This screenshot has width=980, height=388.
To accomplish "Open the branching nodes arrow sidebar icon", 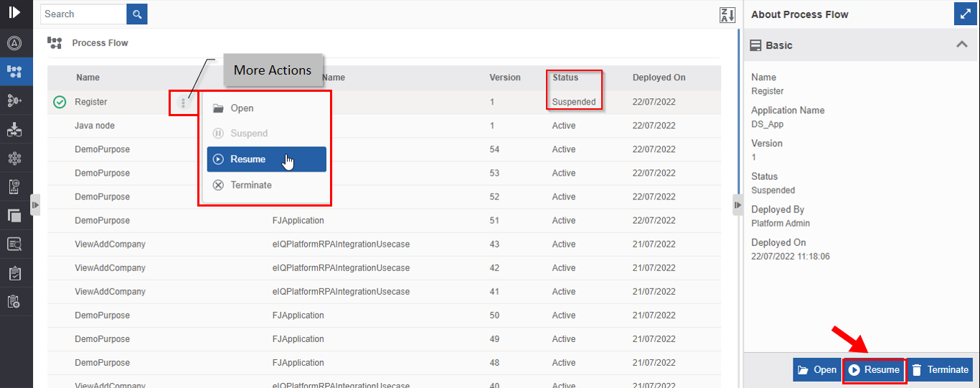I will (x=14, y=100).
